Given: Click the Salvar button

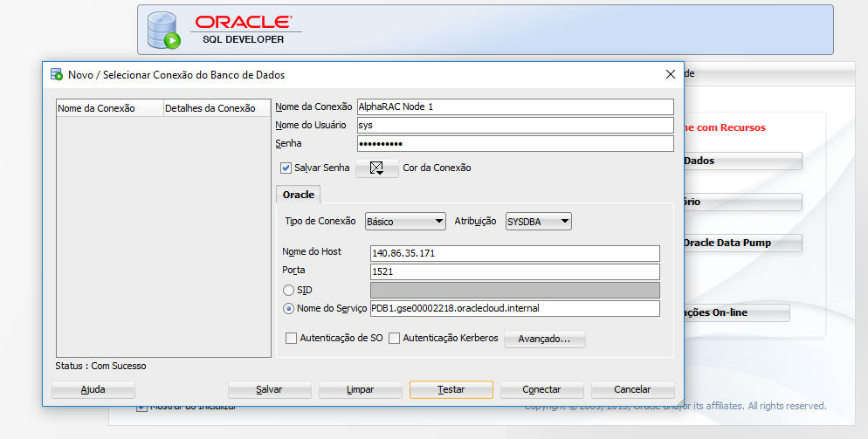Looking at the screenshot, I should point(270,389).
